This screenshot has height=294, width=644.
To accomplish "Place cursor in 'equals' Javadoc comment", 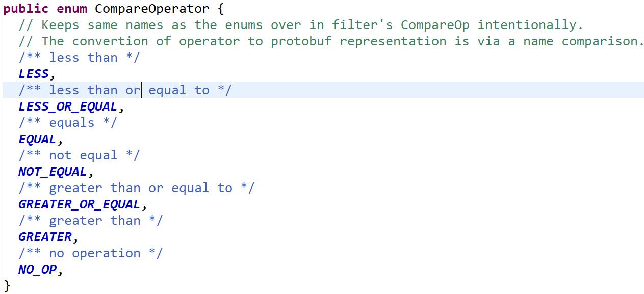I will point(68,123).
